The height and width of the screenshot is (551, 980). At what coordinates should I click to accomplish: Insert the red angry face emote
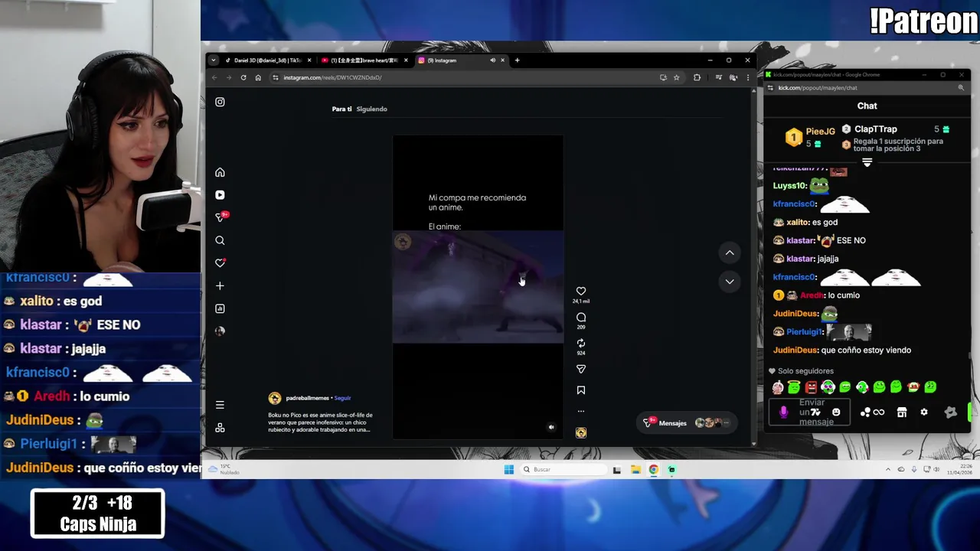click(812, 387)
